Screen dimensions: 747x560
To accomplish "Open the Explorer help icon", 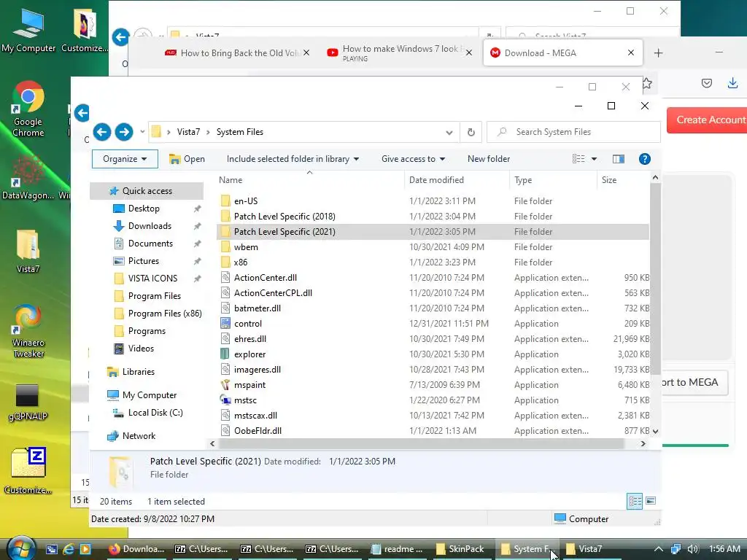I will point(644,159).
